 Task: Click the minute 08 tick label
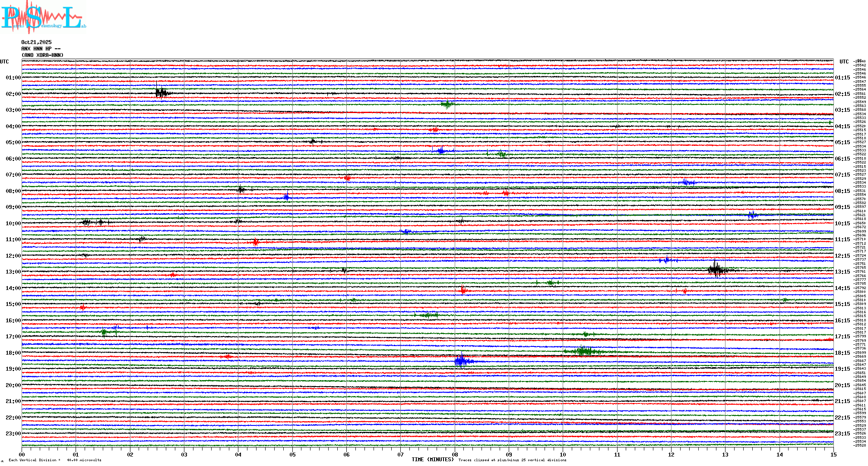tap(455, 454)
